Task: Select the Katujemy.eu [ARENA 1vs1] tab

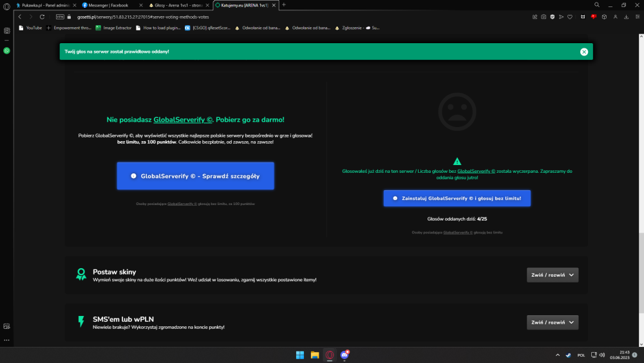Action: click(x=244, y=5)
